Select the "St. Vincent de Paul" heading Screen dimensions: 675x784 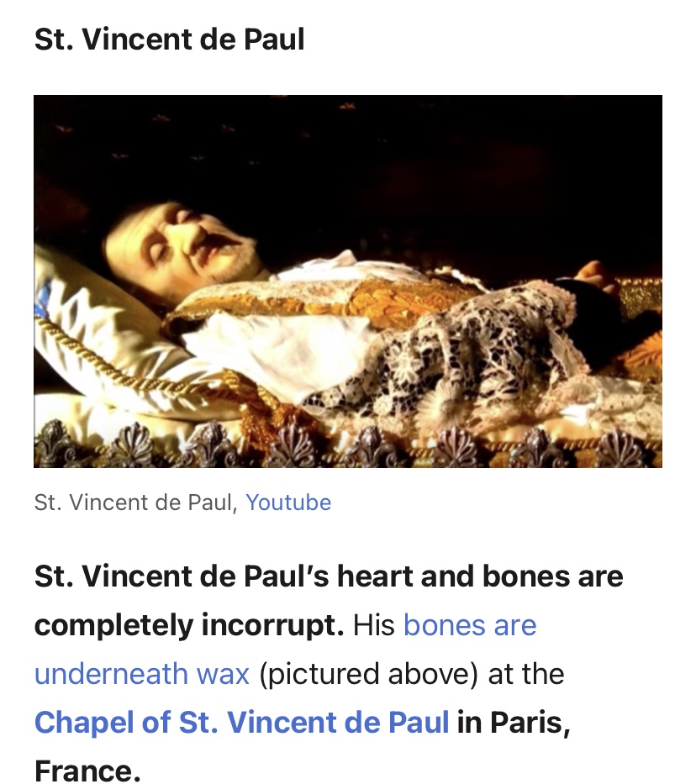click(169, 39)
